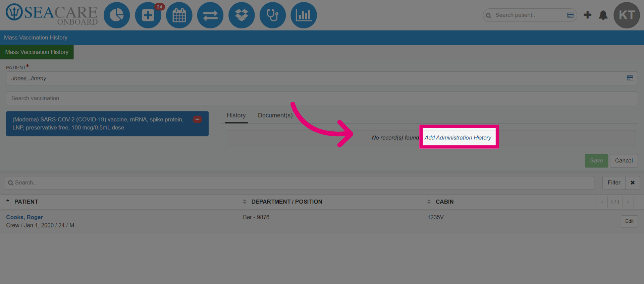Click the '1 / 1' page indicator

coord(615,202)
